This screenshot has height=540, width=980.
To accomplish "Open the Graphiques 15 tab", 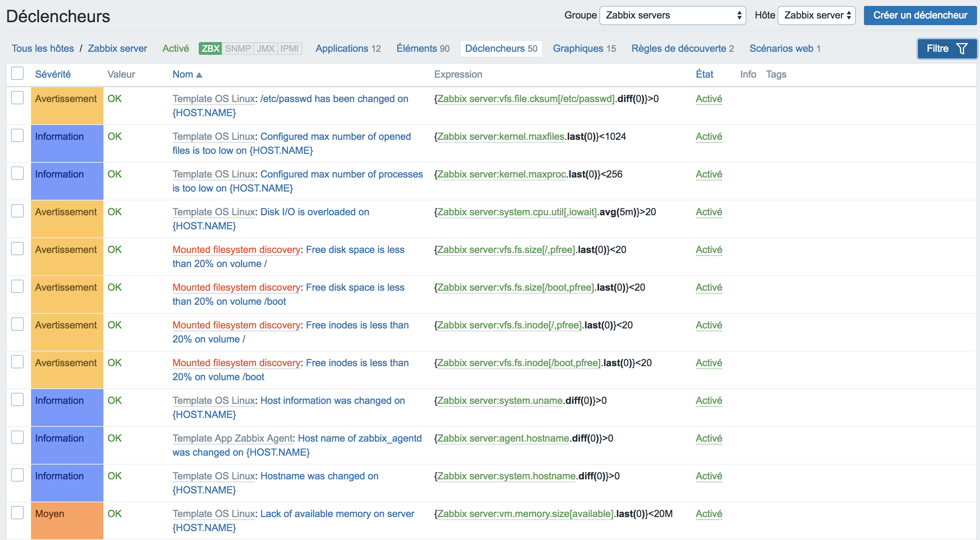I will click(584, 49).
